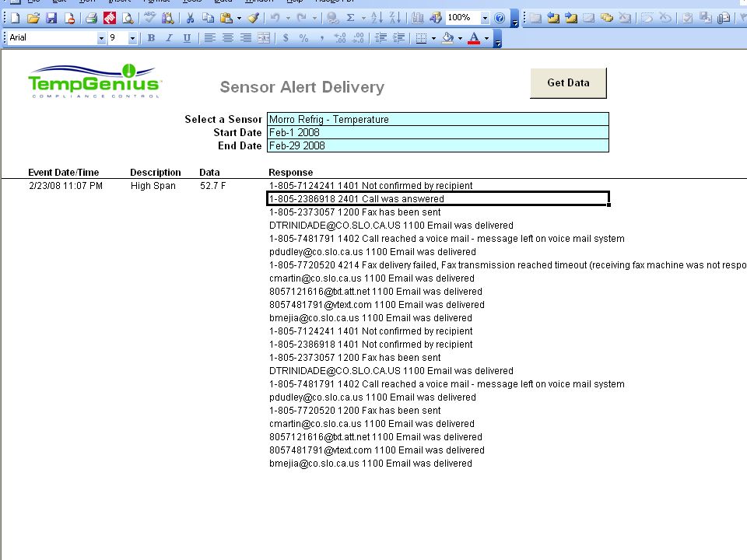Toggle underline formatting
Image resolution: width=747 pixels, height=560 pixels.
point(188,38)
